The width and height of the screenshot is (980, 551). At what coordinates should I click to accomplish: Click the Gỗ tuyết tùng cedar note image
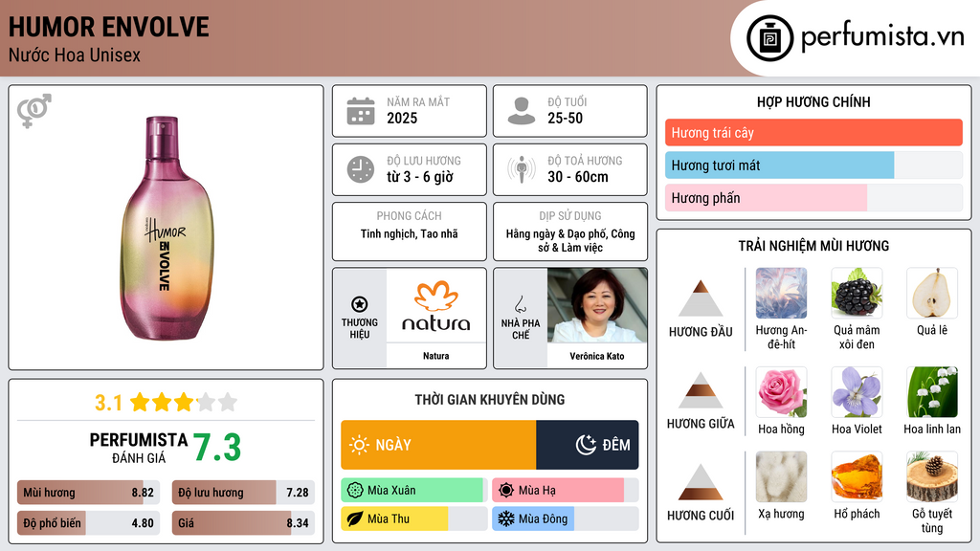pos(932,476)
